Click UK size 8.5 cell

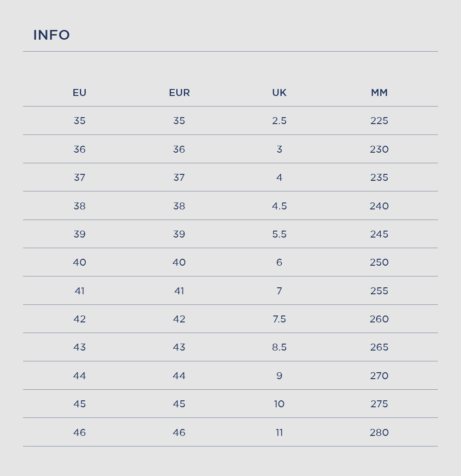279,347
